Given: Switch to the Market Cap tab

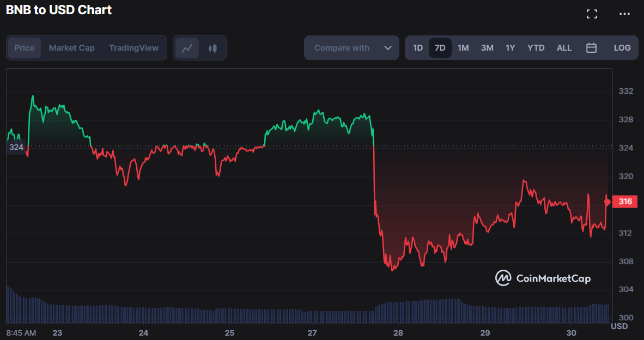Looking at the screenshot, I should click(71, 47).
